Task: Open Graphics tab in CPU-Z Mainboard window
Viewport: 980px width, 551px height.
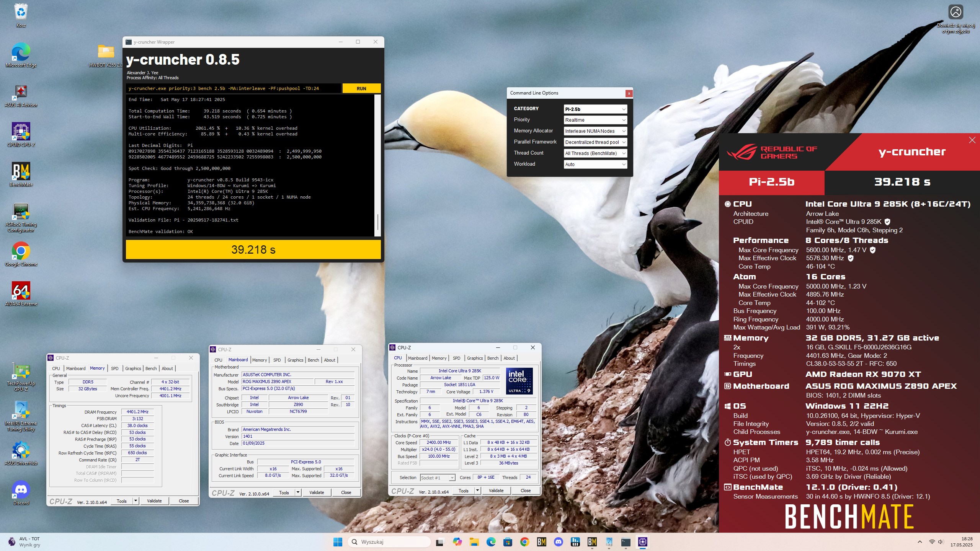Action: click(295, 360)
